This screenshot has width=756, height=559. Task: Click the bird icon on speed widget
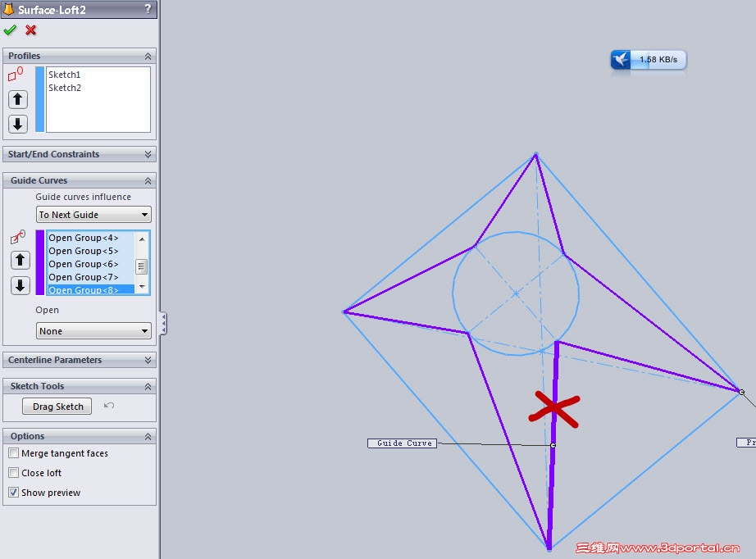pos(621,60)
